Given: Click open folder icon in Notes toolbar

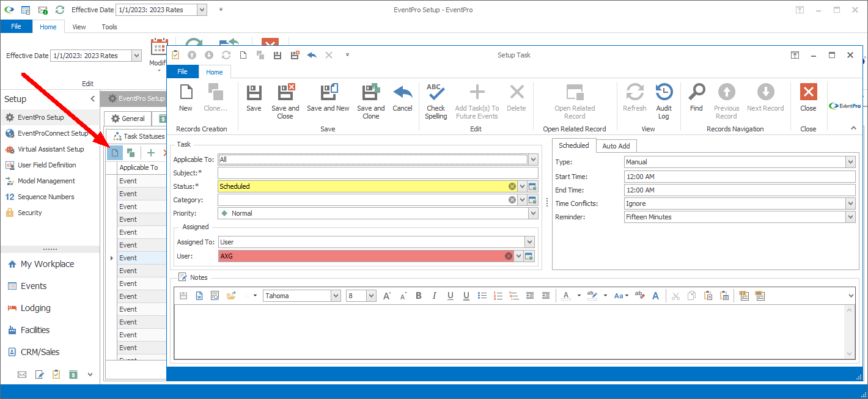Looking at the screenshot, I should point(231,296).
